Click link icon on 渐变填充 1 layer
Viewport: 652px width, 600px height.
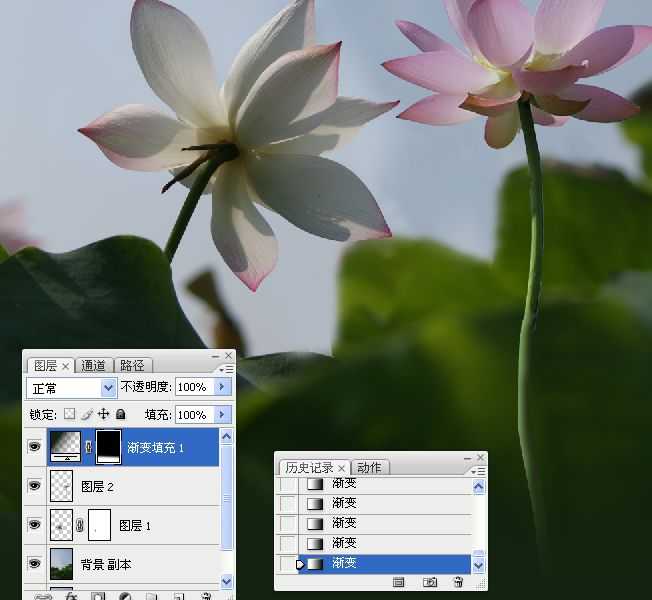coord(88,447)
